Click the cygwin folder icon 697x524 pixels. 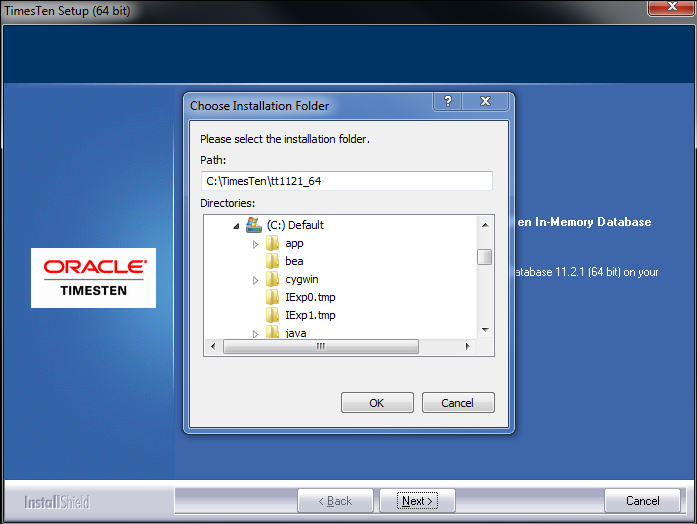point(272,280)
